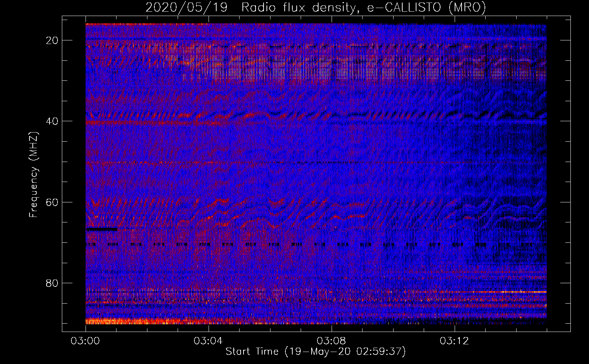
Task: Click the "Start Time (19-May-20 02:59:37)" label
Action: (x=316, y=352)
